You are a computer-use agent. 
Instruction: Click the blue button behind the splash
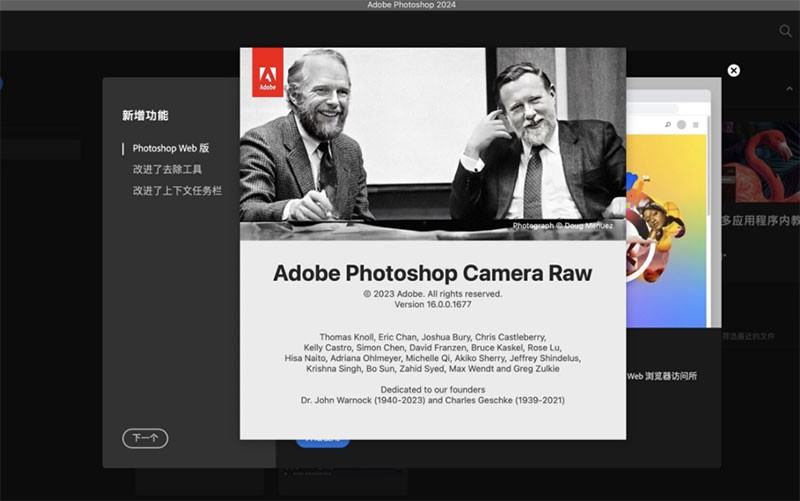(x=322, y=443)
